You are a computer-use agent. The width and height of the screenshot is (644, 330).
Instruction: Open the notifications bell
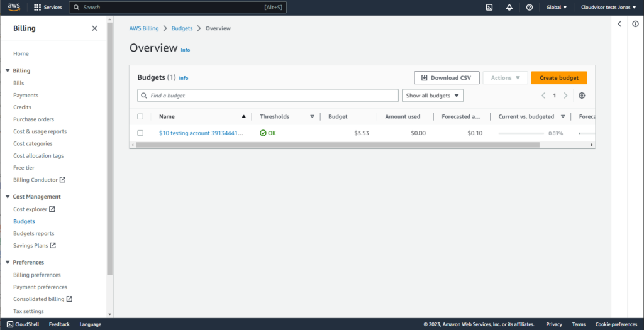click(x=509, y=8)
